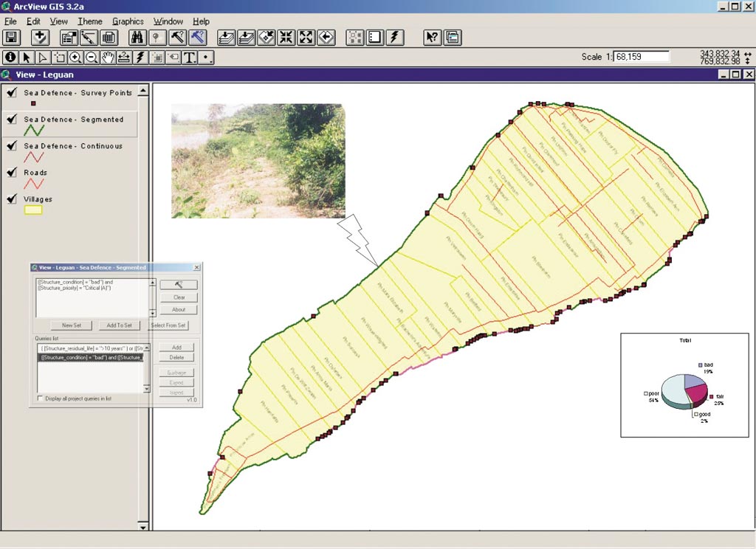The width and height of the screenshot is (756, 549).
Task: Click Add beside the Queries list
Action: [176, 347]
